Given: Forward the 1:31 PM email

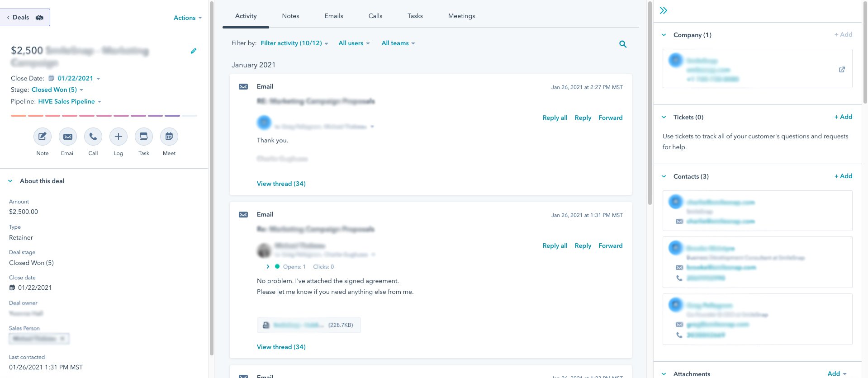Looking at the screenshot, I should pyautogui.click(x=611, y=246).
